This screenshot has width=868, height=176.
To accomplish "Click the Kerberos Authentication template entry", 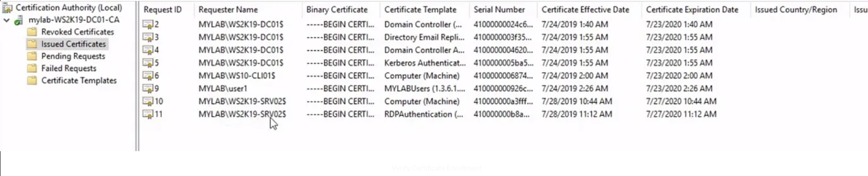I will 425,63.
